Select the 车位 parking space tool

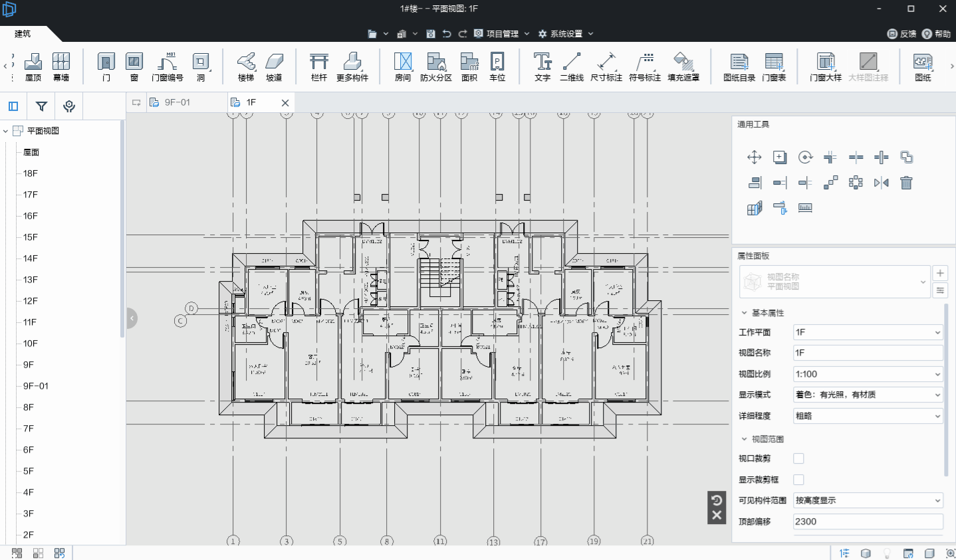(497, 67)
